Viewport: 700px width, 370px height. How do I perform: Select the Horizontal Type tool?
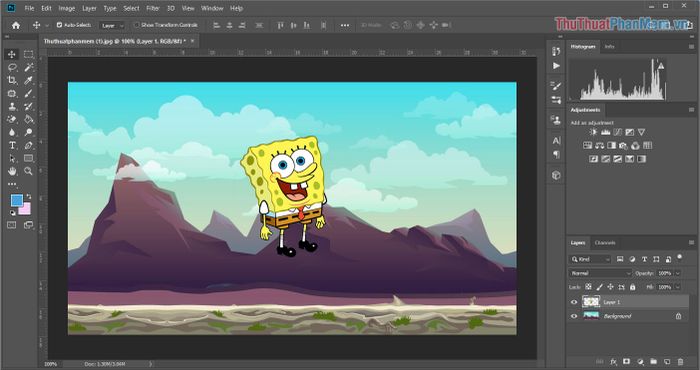point(12,145)
